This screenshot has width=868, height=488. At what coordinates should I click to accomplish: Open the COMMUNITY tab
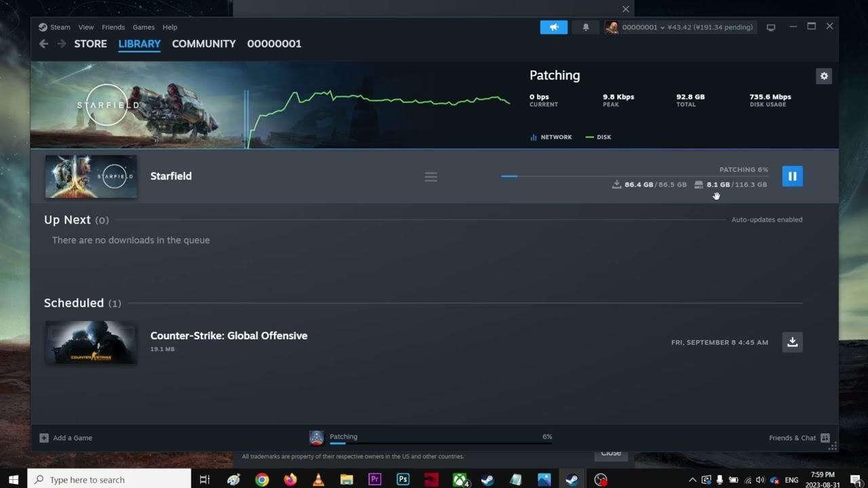pos(204,43)
